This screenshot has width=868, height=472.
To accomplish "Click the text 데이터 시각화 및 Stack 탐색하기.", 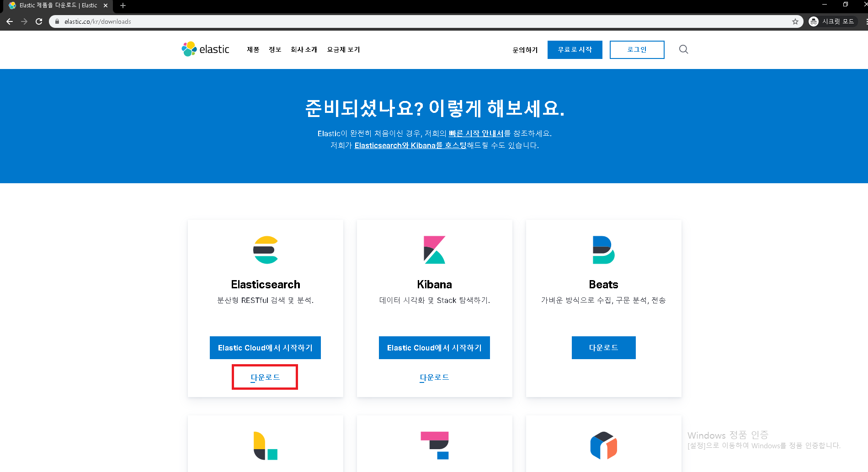I will pyautogui.click(x=434, y=300).
